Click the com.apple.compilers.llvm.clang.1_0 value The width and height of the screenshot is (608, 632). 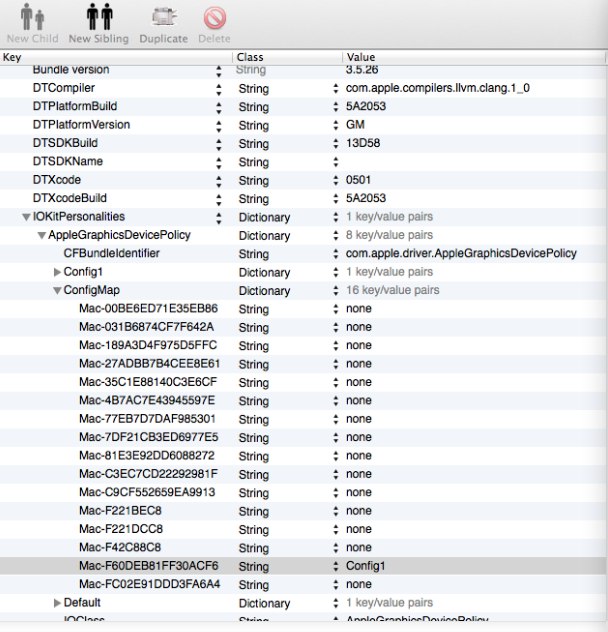[437, 88]
